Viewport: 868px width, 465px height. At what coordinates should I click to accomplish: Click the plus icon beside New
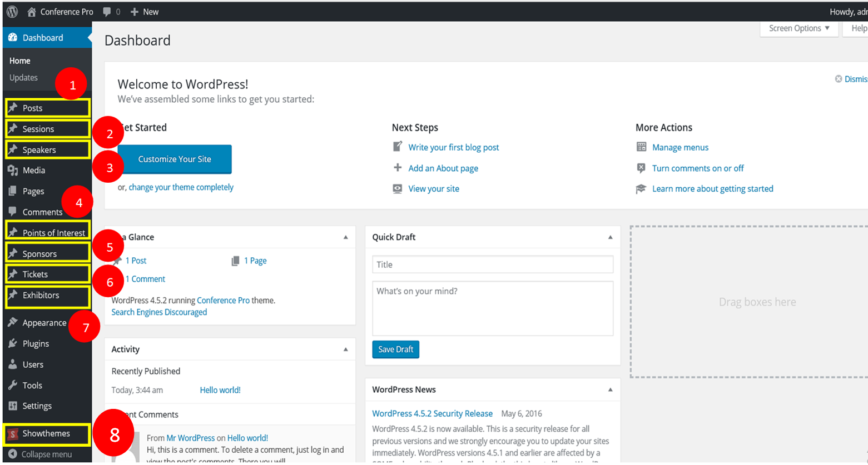coord(135,12)
